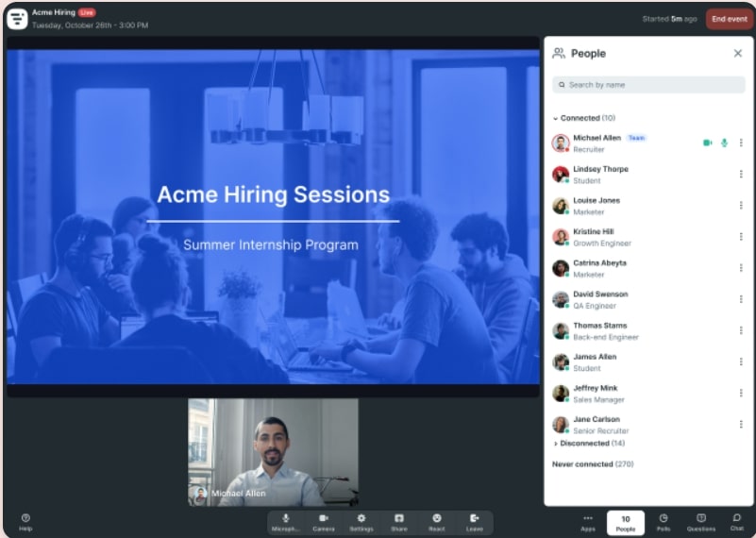756x538 pixels.
Task: Open more options for Michael Allen
Action: 741,143
